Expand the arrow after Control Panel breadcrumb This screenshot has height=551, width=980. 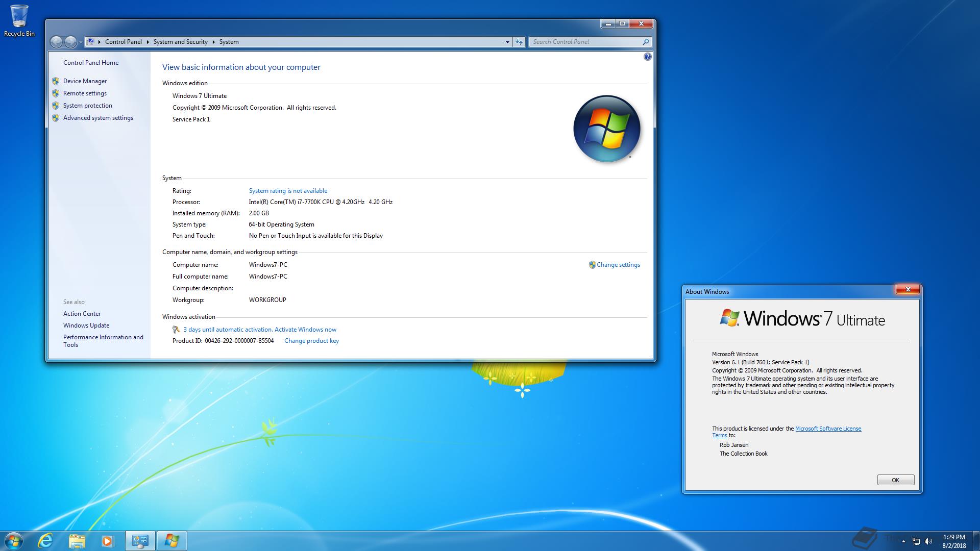pos(148,42)
